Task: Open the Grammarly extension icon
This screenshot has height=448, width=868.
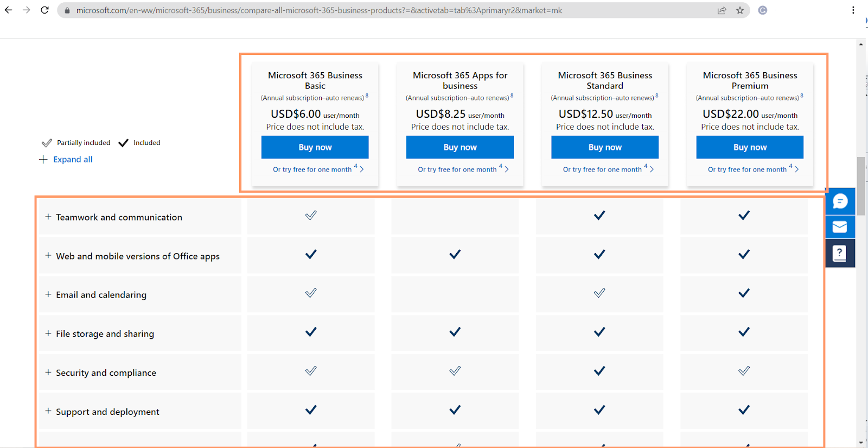Action: tap(763, 10)
